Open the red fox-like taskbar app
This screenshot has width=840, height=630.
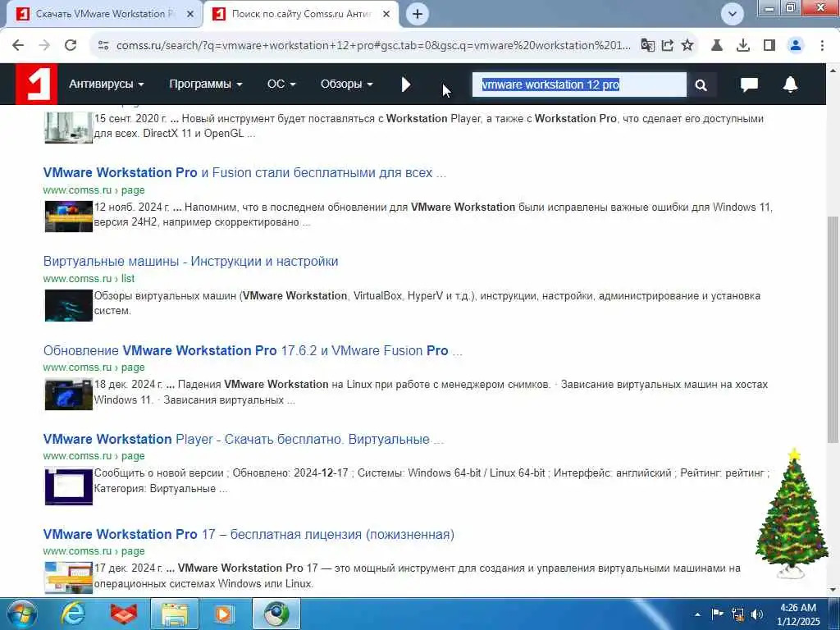click(x=124, y=614)
